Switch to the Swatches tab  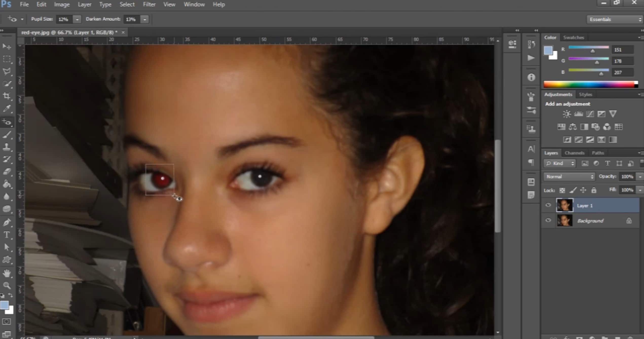point(573,37)
